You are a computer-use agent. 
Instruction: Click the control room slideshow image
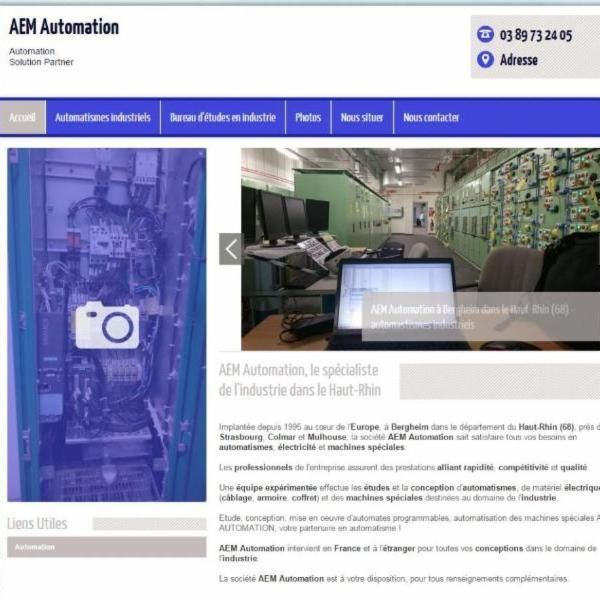click(x=420, y=249)
